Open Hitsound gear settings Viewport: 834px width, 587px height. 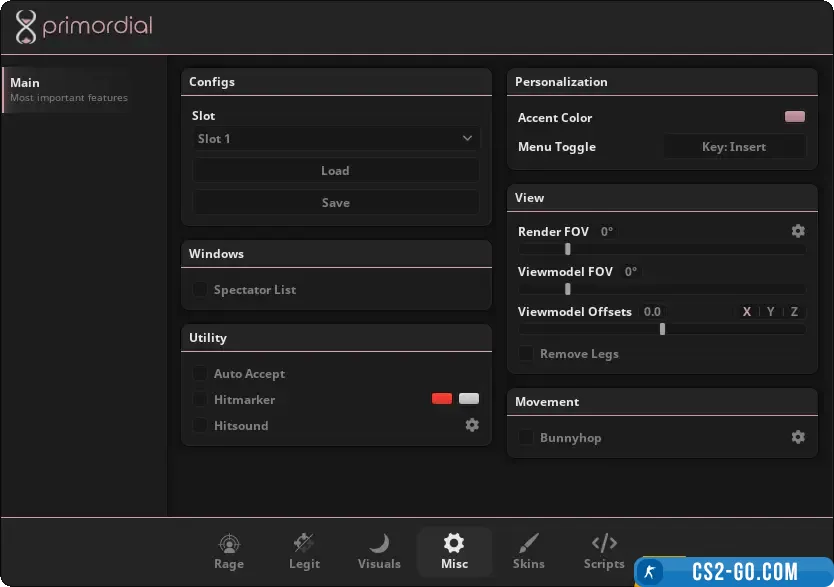(x=472, y=425)
